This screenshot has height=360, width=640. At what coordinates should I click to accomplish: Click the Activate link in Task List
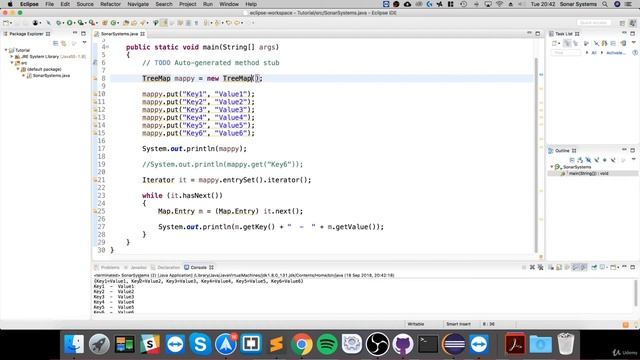(615, 53)
